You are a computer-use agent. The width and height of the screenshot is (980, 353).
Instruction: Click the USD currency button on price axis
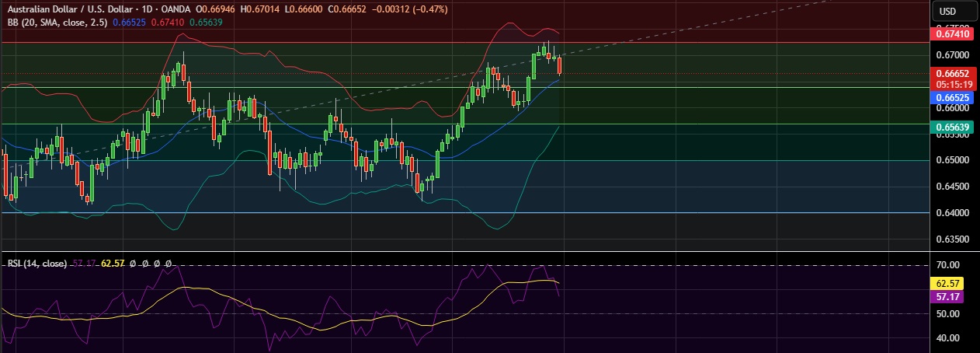click(x=947, y=11)
